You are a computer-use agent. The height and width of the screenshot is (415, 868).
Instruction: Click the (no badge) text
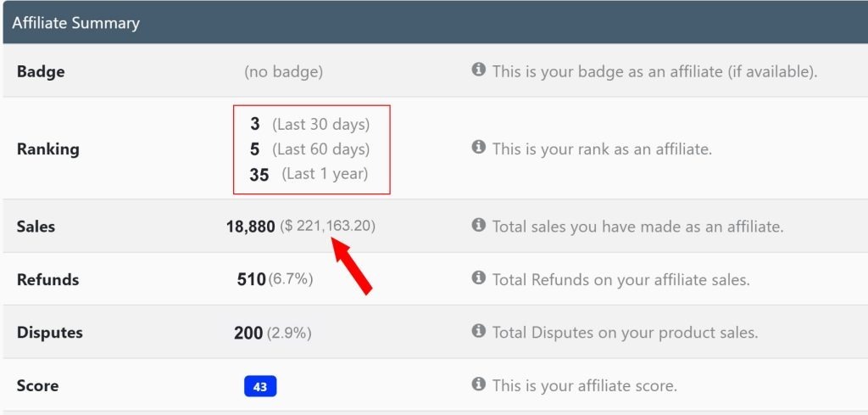[x=283, y=71]
